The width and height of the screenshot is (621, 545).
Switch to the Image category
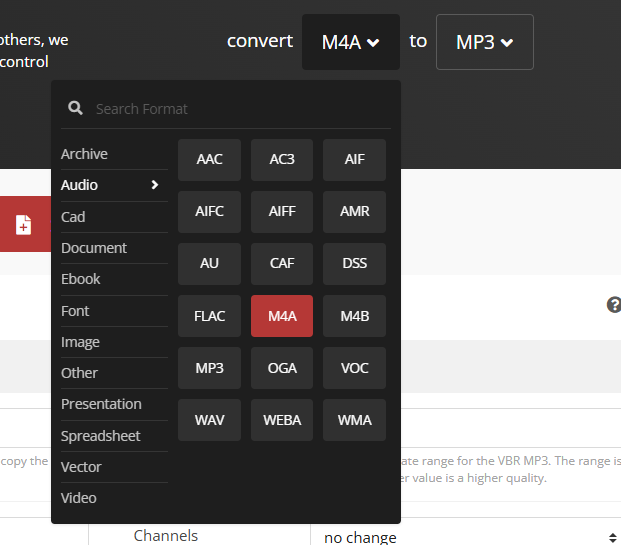(x=80, y=342)
